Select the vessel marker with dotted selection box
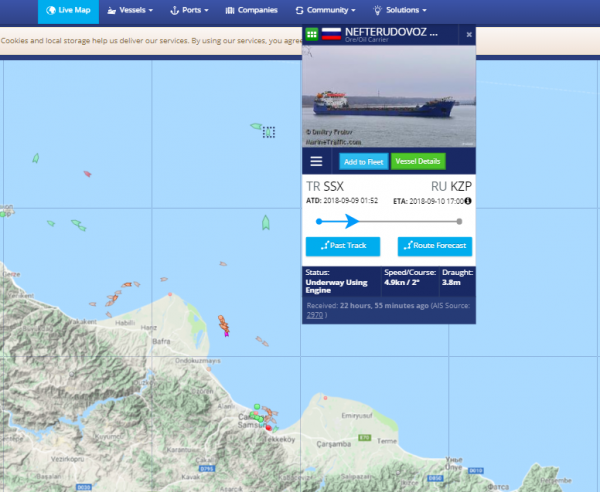Viewport: 600px width, 492px height. [268, 131]
